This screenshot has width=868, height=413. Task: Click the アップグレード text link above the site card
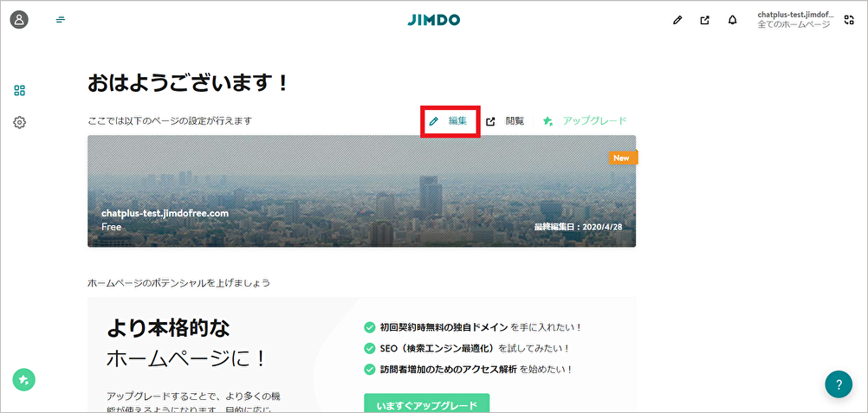coord(595,120)
